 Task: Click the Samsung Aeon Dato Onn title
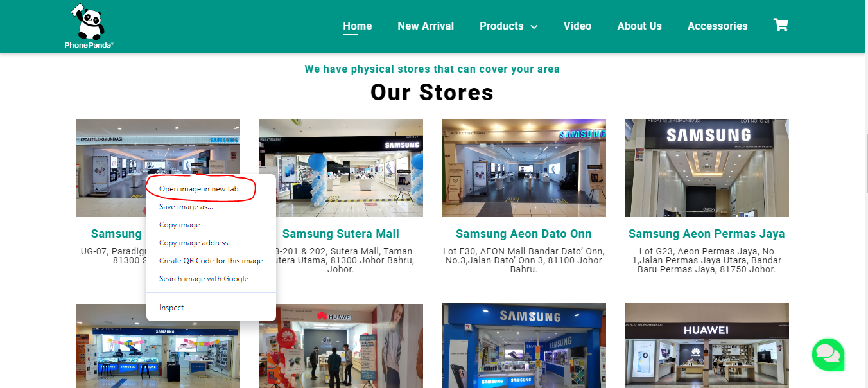point(524,234)
